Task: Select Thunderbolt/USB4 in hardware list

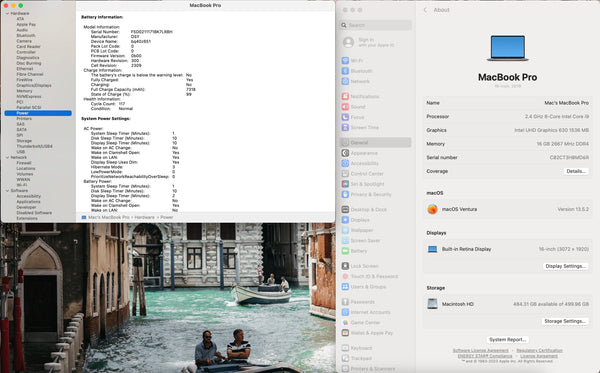Action: [34, 146]
